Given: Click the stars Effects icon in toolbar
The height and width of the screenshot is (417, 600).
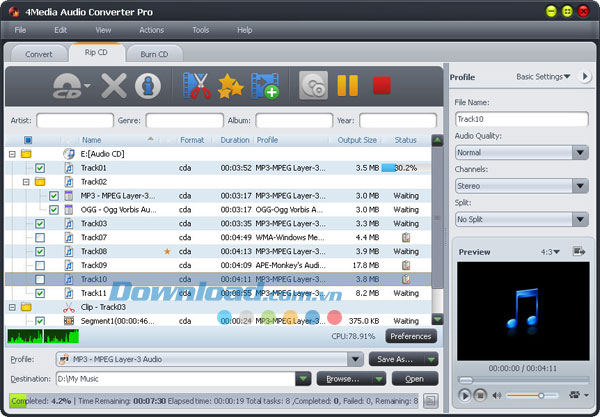Looking at the screenshot, I should (232, 86).
